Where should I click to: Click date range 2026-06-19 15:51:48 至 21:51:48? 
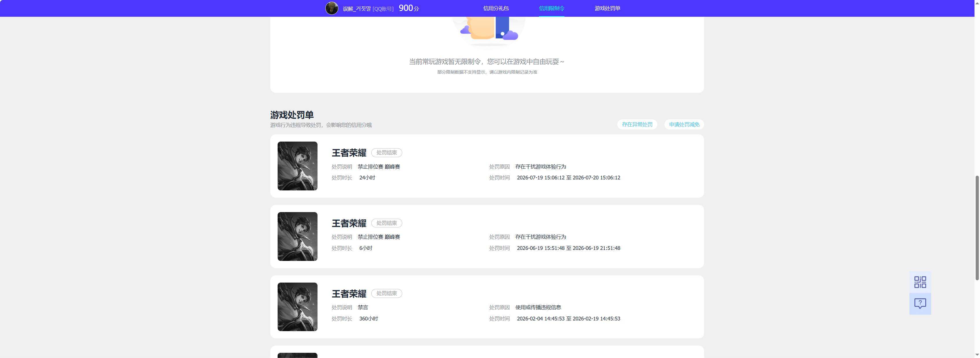[569, 248]
